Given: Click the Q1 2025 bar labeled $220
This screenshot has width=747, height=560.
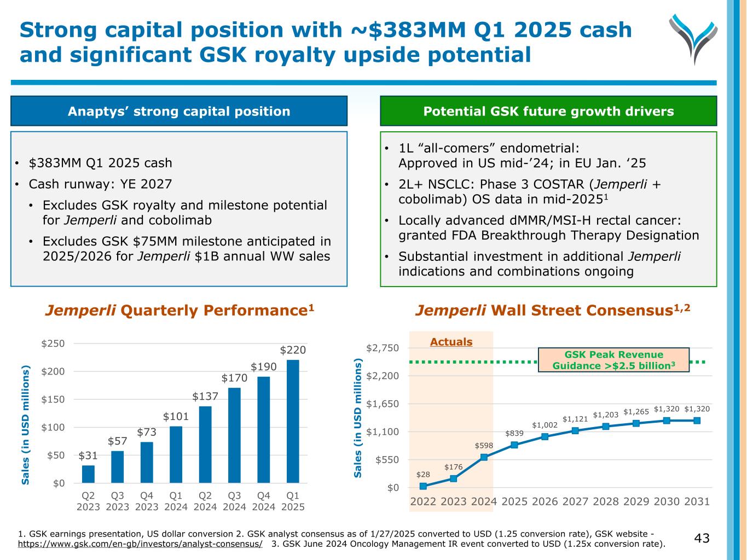Looking at the screenshot, I should pos(293,421).
